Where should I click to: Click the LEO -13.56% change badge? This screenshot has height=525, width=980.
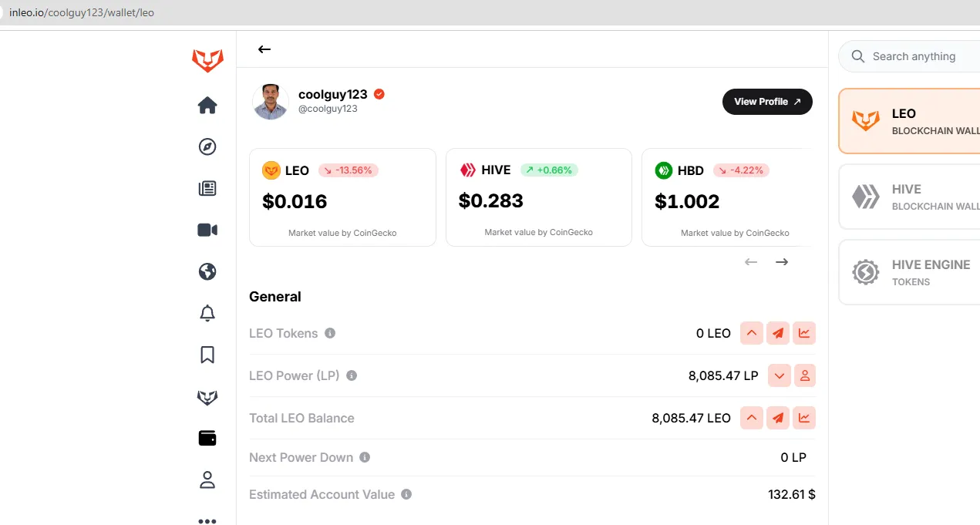[x=349, y=170]
